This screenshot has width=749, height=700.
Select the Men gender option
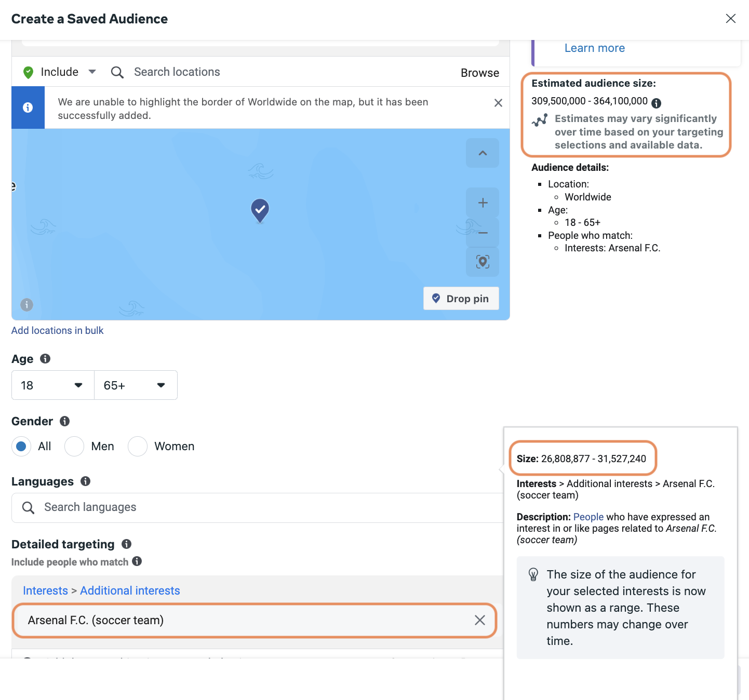tap(74, 446)
